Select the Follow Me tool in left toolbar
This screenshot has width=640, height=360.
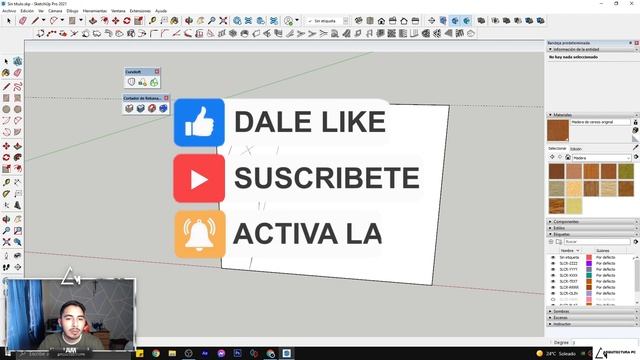pos(18,157)
